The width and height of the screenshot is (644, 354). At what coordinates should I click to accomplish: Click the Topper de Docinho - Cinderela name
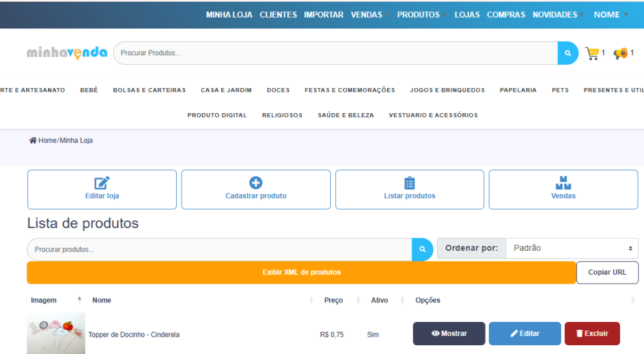click(x=134, y=335)
